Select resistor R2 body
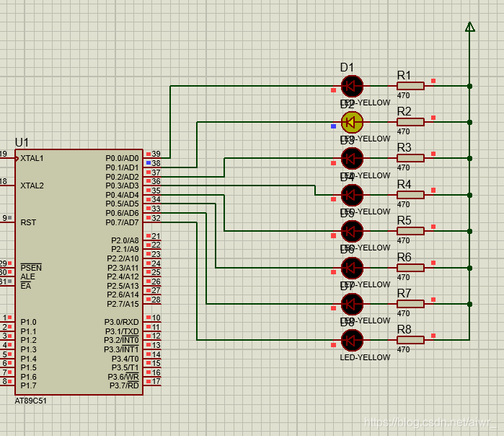 pos(410,122)
